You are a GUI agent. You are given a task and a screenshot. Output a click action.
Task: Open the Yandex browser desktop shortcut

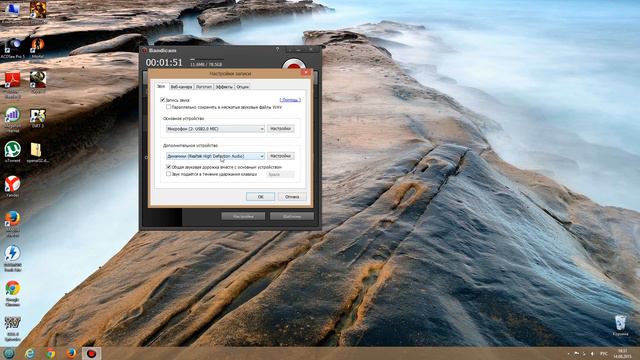point(13,187)
